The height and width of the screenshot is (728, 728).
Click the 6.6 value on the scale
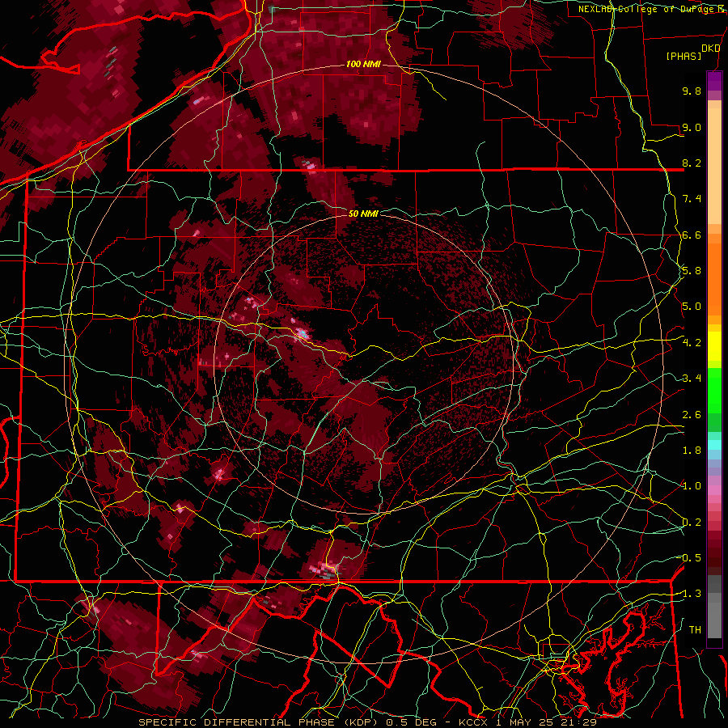[x=692, y=235]
